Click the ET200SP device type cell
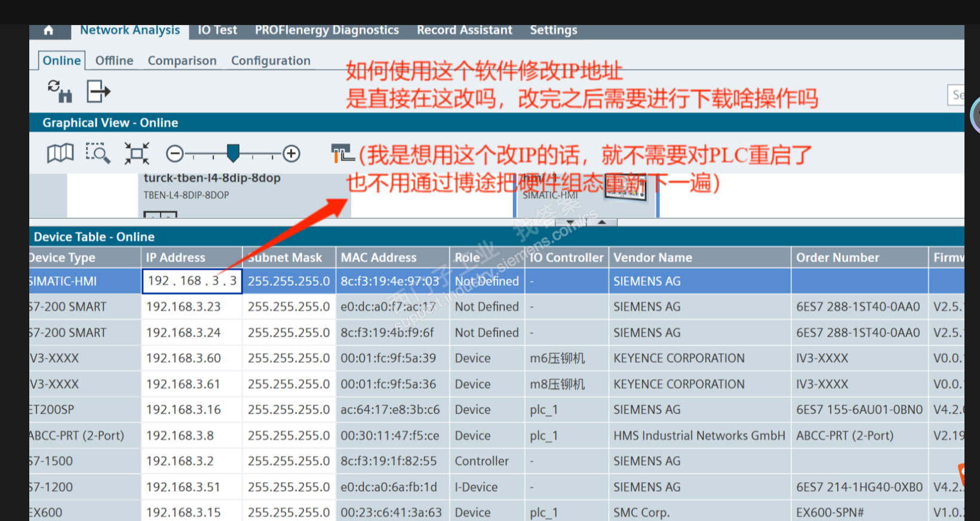980x521 pixels. [x=85, y=409]
